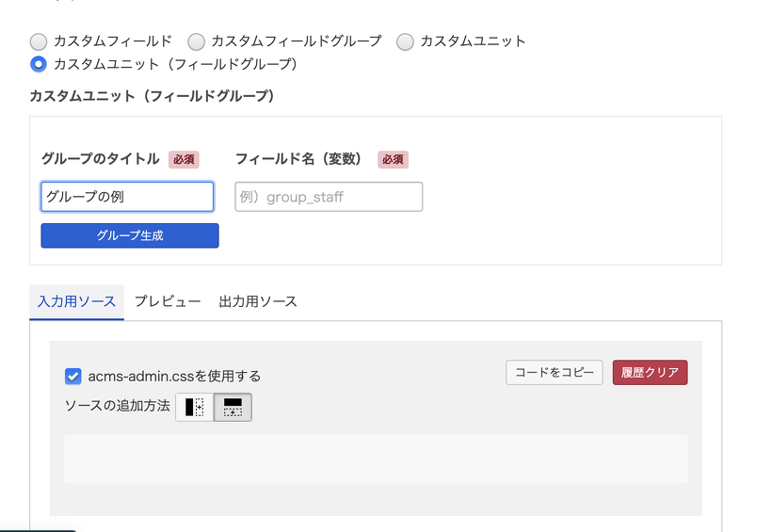This screenshot has height=532, width=772.
Task: Click the コードをコピー button
Action: point(555,372)
